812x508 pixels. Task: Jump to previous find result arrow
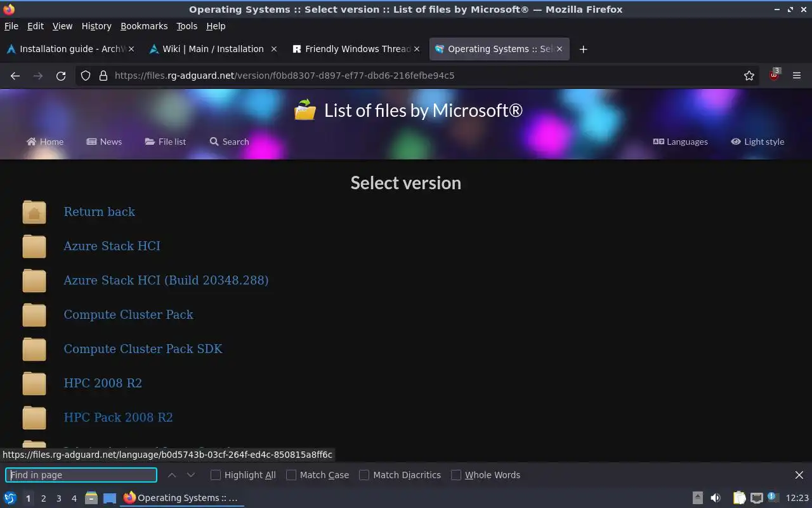click(x=172, y=475)
